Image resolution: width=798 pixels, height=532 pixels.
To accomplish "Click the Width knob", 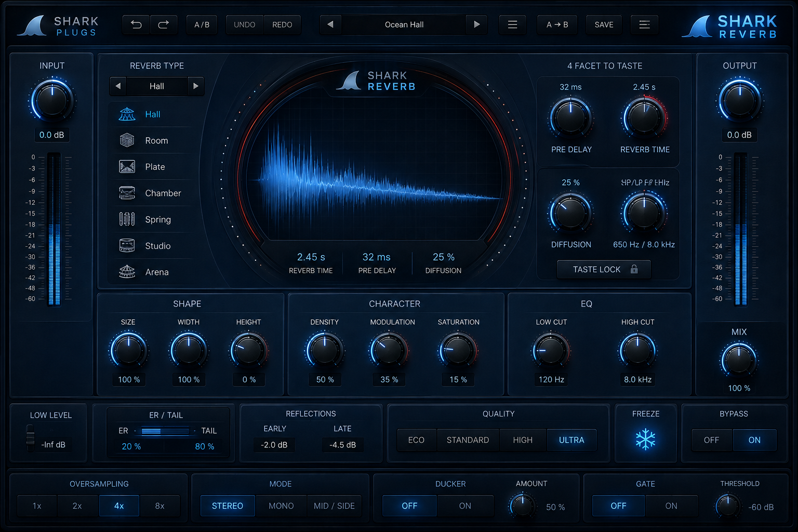I will pyautogui.click(x=189, y=351).
